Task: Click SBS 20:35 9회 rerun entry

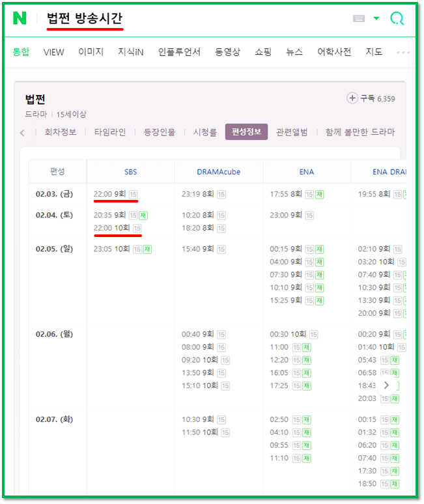Action: pyautogui.click(x=120, y=215)
